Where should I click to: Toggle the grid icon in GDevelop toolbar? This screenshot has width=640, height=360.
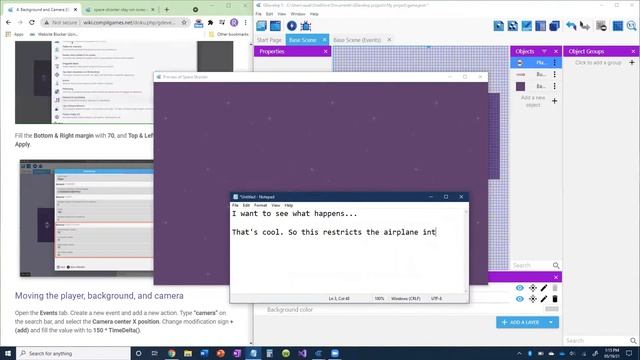[618, 26]
